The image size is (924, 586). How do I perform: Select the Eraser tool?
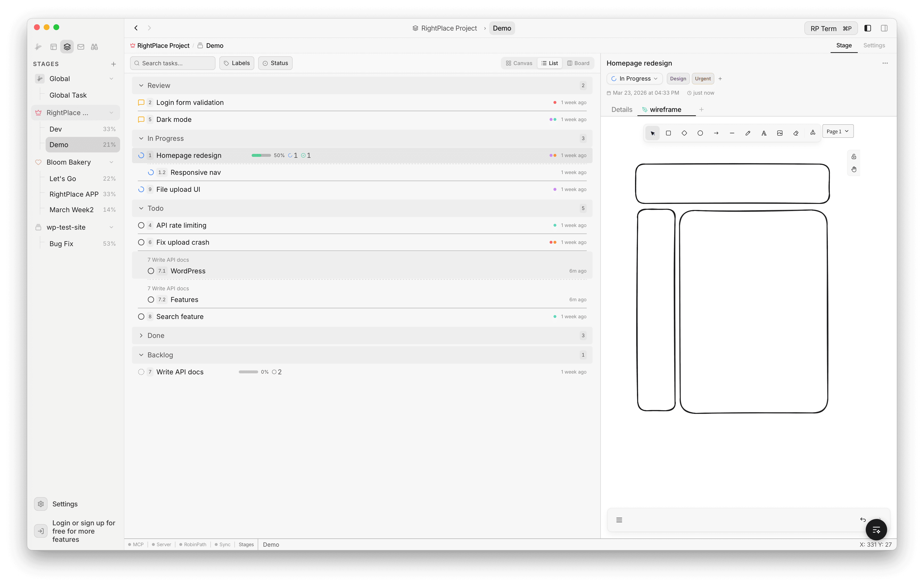(796, 133)
